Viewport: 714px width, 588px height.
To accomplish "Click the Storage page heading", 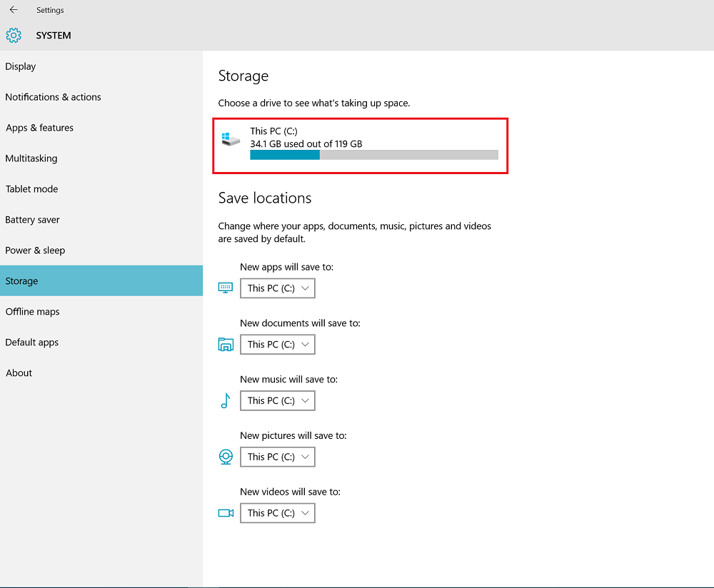I will (x=243, y=76).
